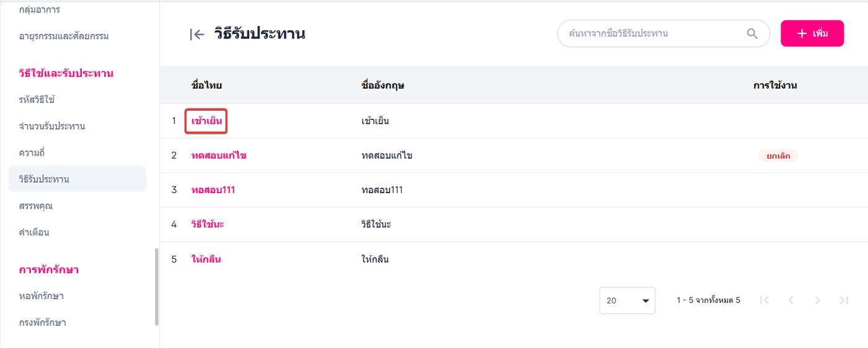This screenshot has height=348, width=868.
Task: Go to the first page
Action: tap(764, 300)
